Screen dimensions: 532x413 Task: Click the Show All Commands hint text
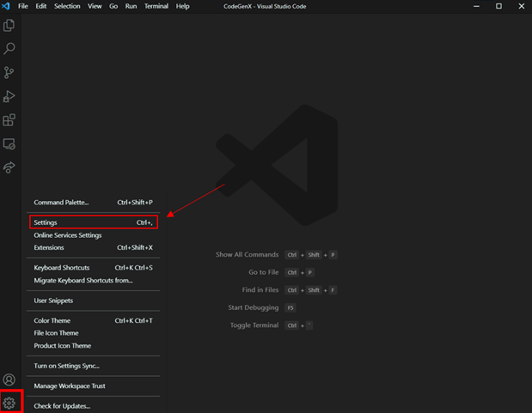(247, 255)
